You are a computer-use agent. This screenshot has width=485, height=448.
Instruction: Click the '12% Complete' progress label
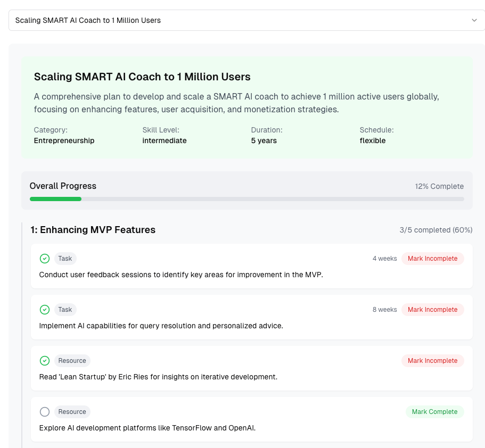[x=439, y=186]
